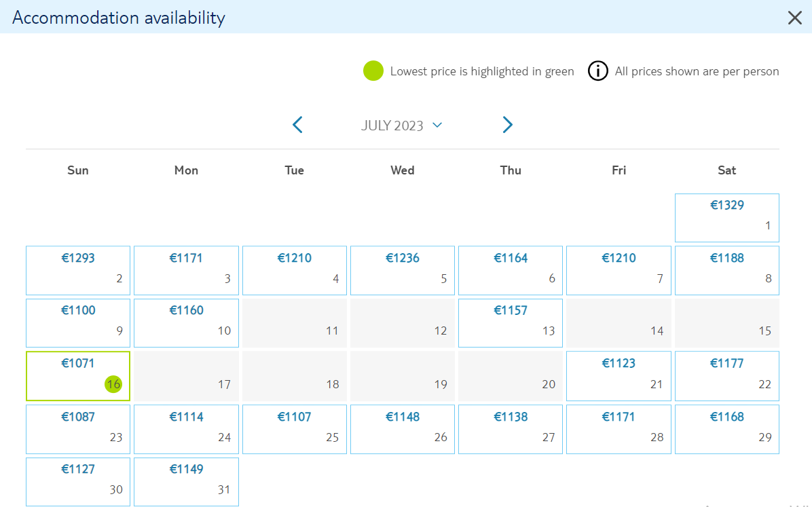
Task: Select July 5 priced at €1236
Action: click(x=403, y=270)
